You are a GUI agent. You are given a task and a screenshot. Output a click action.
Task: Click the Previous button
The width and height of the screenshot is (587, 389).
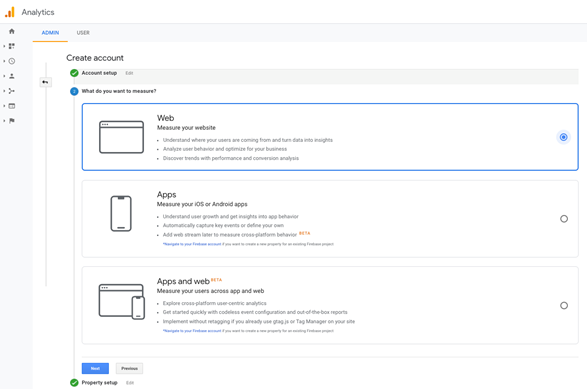pyautogui.click(x=129, y=368)
